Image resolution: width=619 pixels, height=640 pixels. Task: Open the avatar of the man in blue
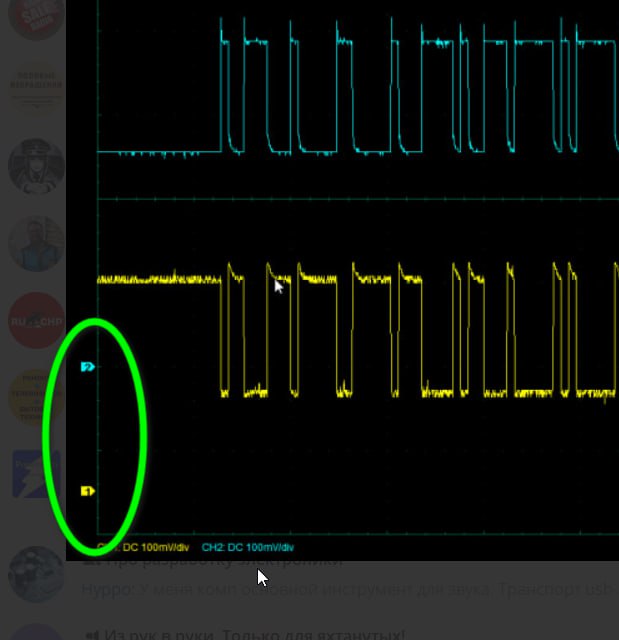(x=36, y=244)
